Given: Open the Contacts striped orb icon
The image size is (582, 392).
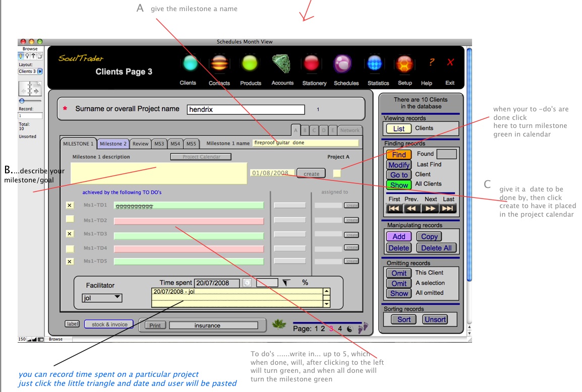Looking at the screenshot, I should 220,63.
